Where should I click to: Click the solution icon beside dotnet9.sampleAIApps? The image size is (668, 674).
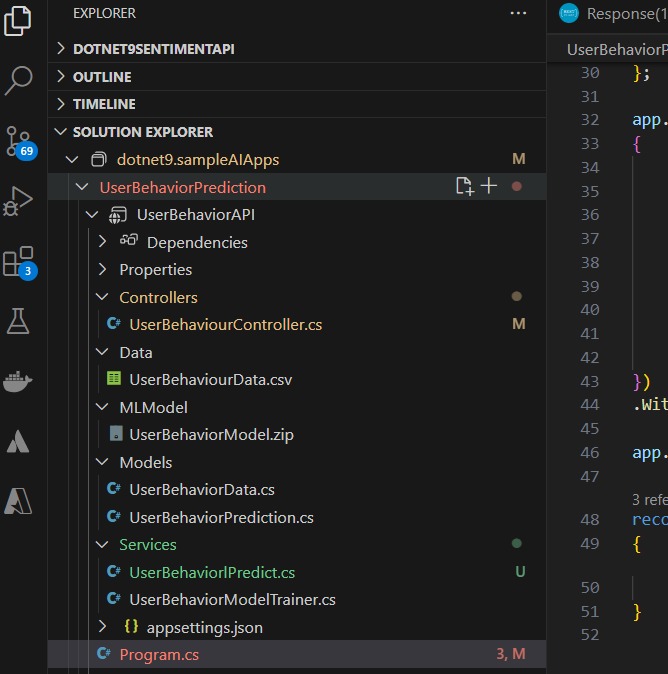pyautogui.click(x=98, y=159)
